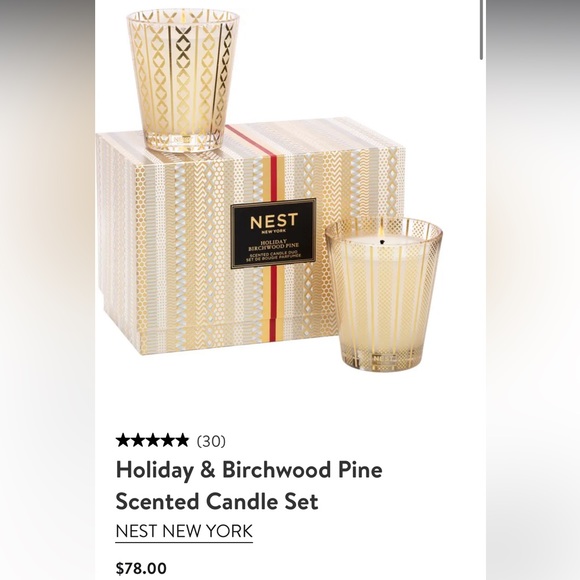Click the Holiday & Birchwood Pine title line
Screen dimensions: 580x580
pos(249,471)
